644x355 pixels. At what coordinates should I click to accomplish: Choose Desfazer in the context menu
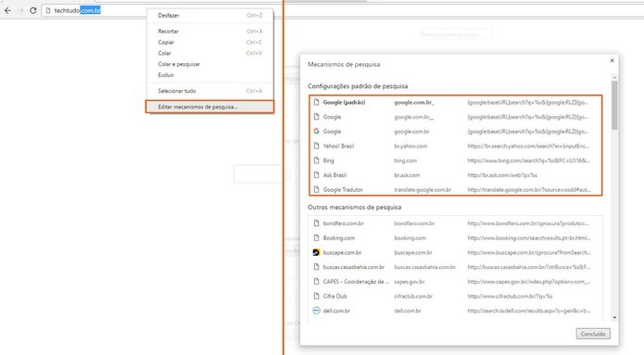click(209, 16)
